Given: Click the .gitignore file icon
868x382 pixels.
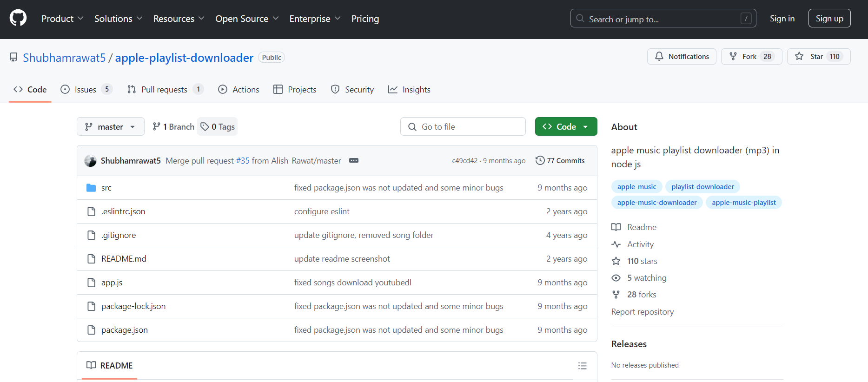Looking at the screenshot, I should pyautogui.click(x=92, y=235).
